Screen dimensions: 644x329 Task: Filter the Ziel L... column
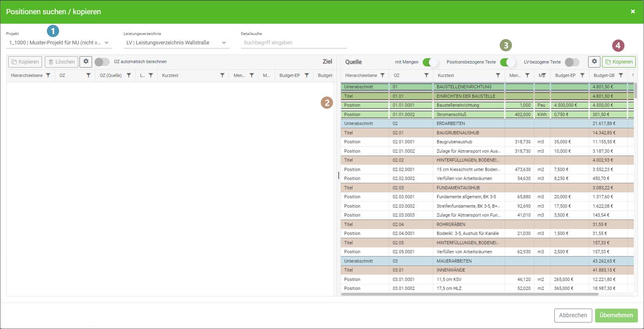pos(151,75)
